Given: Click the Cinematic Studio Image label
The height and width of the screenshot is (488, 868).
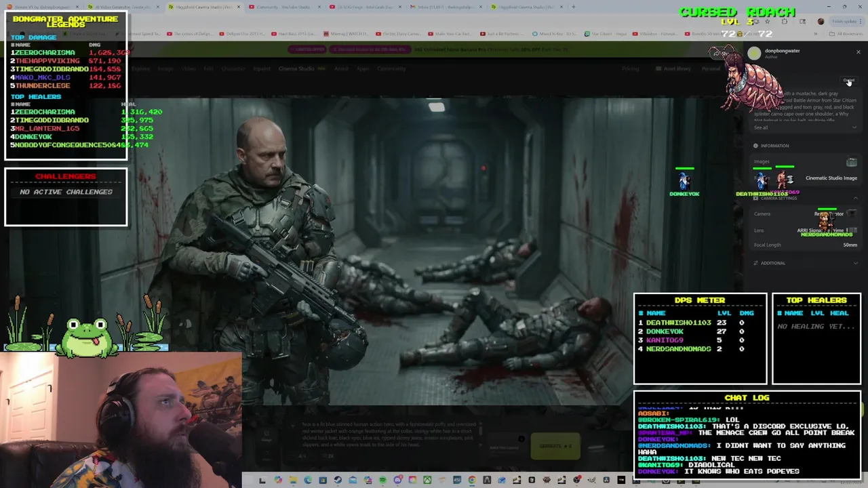Looking at the screenshot, I should (831, 178).
